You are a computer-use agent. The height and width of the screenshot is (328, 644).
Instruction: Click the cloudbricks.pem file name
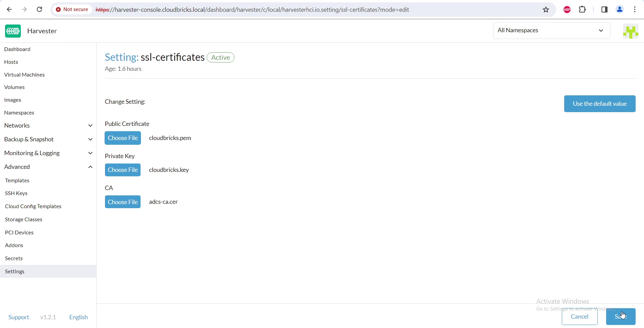click(x=170, y=138)
